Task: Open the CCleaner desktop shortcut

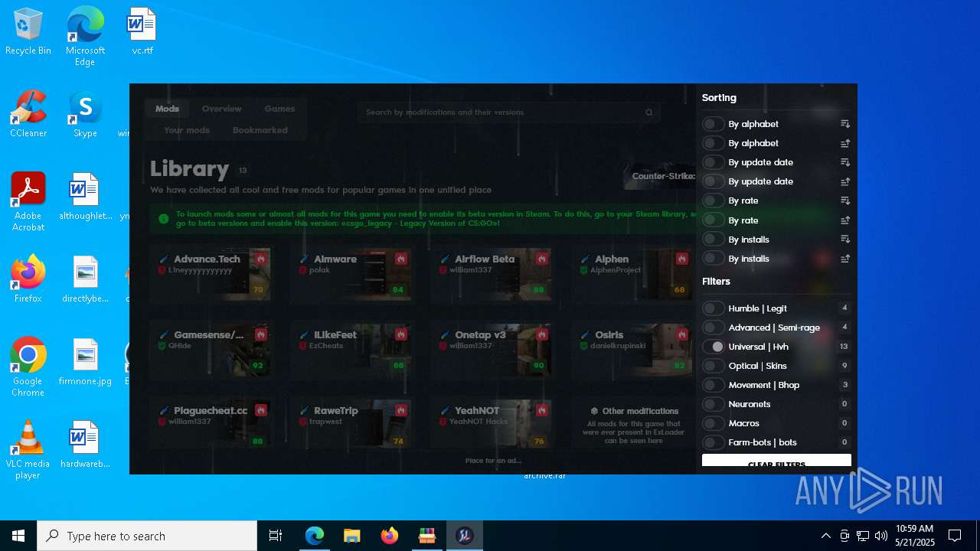Action: pos(28,115)
